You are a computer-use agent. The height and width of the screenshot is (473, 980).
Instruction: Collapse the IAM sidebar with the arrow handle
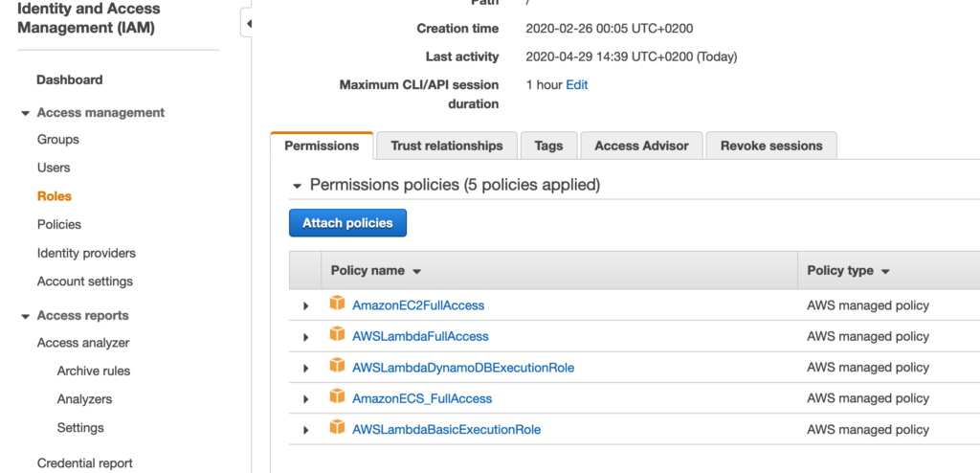[x=247, y=24]
